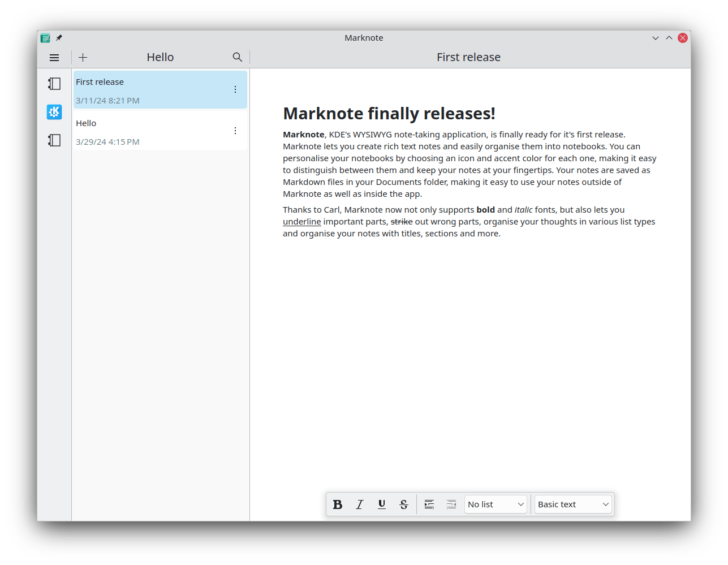Select the KDE notebook in the sidebar
Screen dimensions: 728x565
[x=54, y=112]
